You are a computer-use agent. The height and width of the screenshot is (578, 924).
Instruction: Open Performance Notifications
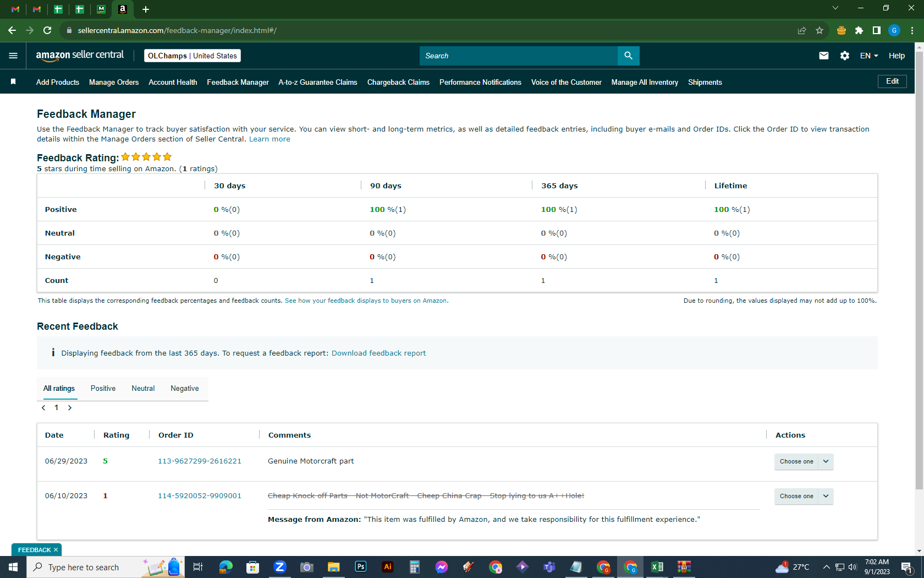pyautogui.click(x=480, y=82)
